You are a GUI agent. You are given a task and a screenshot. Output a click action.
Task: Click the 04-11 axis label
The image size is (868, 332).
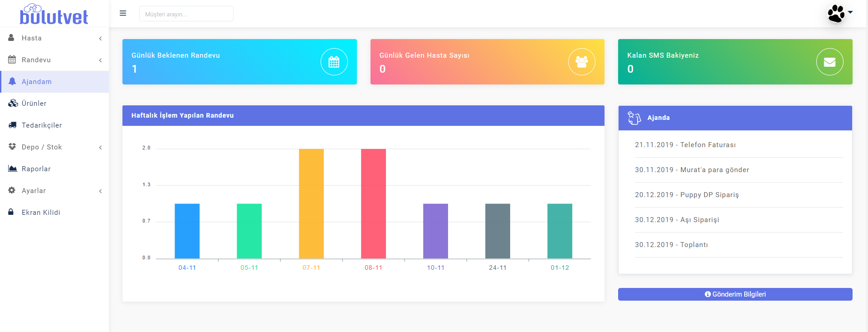187,268
